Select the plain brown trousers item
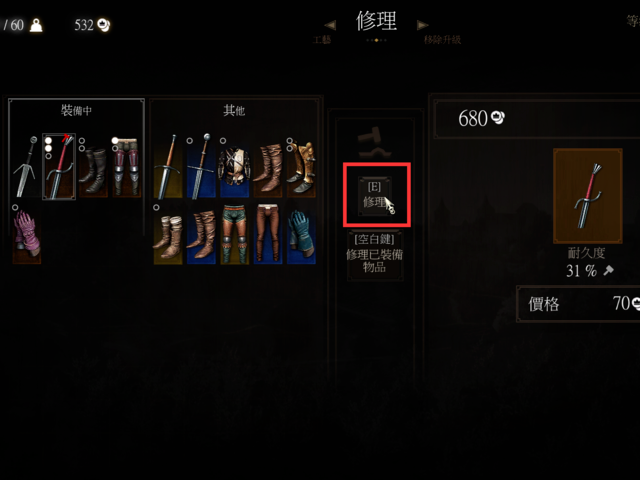The width and height of the screenshot is (640, 480). [268, 233]
